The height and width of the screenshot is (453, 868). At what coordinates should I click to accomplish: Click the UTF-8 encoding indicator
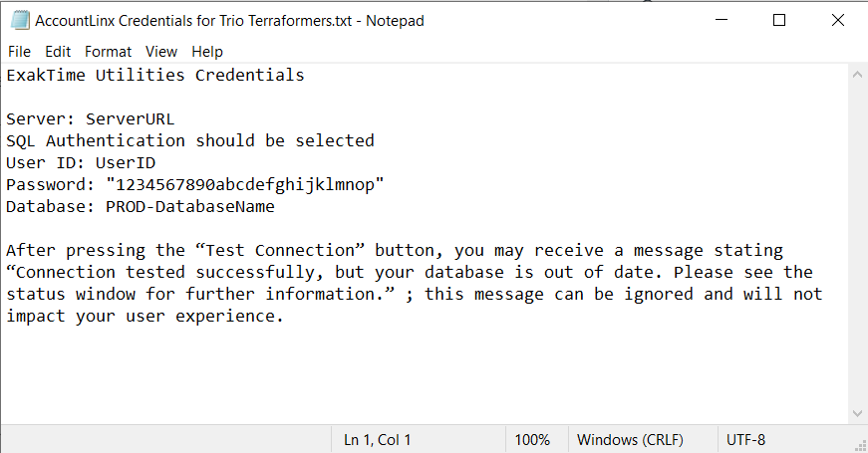click(745, 440)
